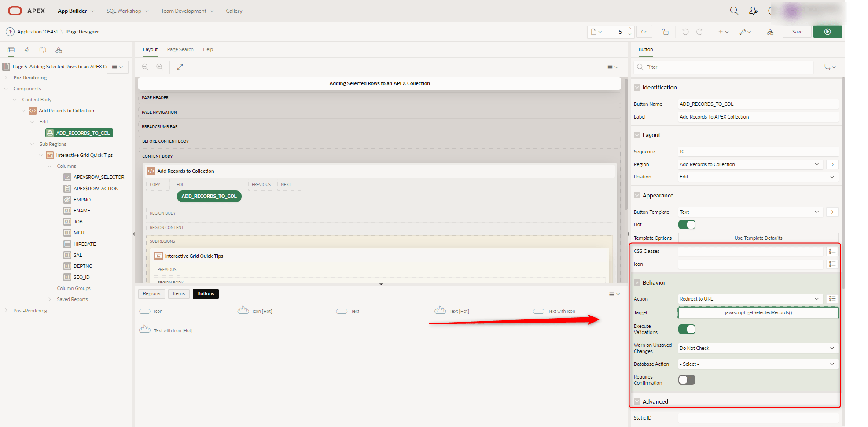Switch to the Page Search tab
Viewport: 868px width, 427px height.
(x=180, y=49)
